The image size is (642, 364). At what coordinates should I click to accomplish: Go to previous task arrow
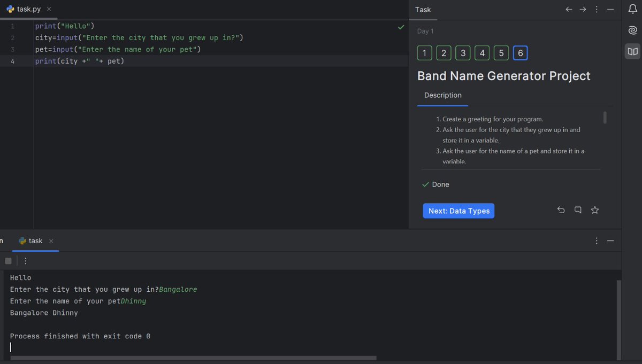[569, 10]
